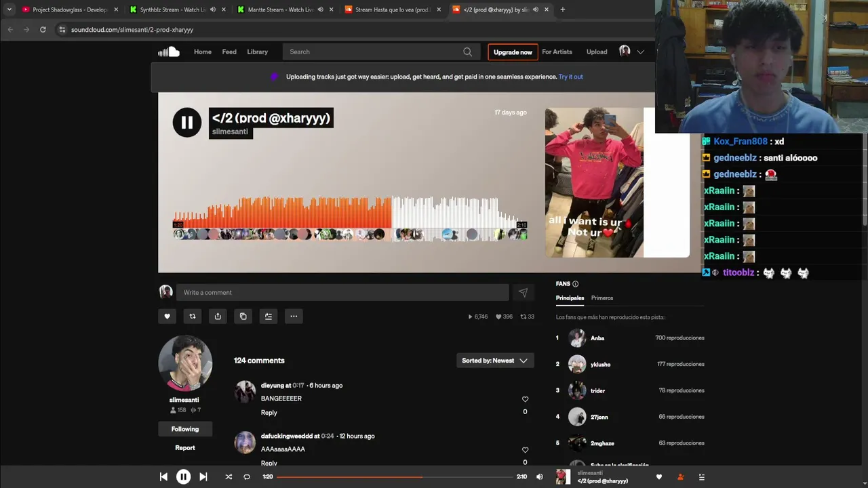
Task: Like dieyung's BANGEEEEER comment
Action: click(525, 399)
